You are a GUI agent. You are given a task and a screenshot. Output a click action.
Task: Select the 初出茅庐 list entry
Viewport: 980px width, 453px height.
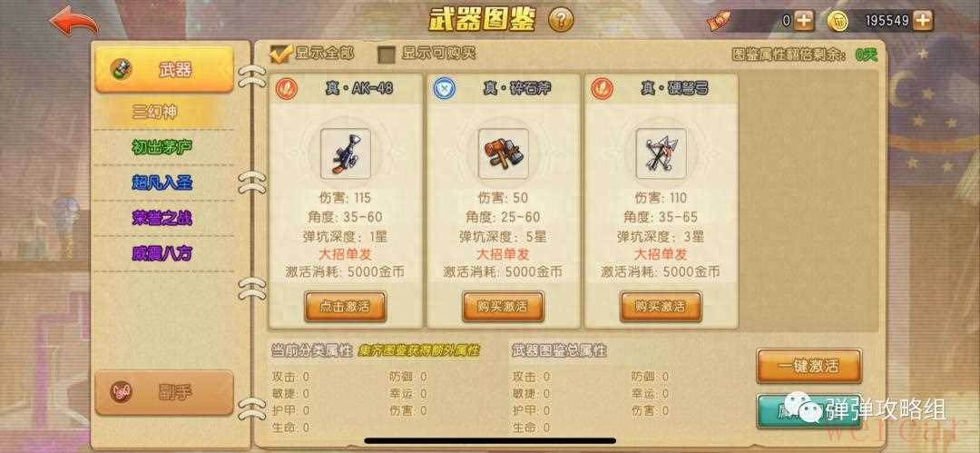click(162, 148)
